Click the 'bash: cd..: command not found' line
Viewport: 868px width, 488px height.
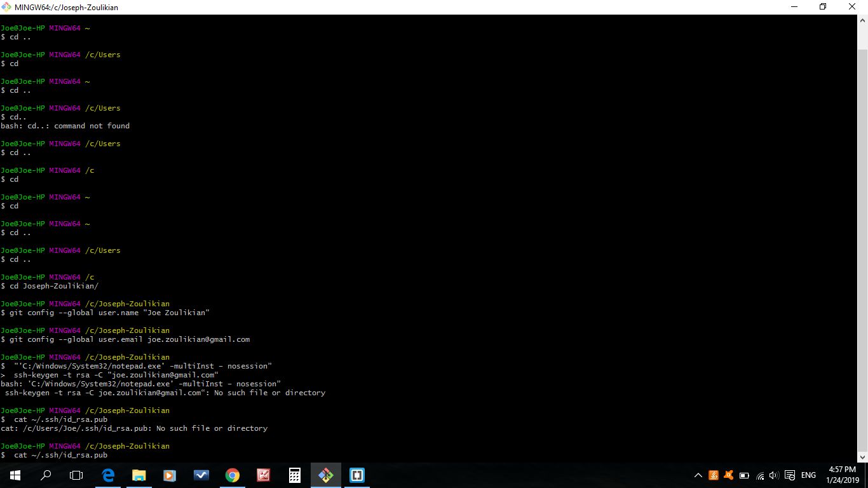pyautogui.click(x=65, y=126)
